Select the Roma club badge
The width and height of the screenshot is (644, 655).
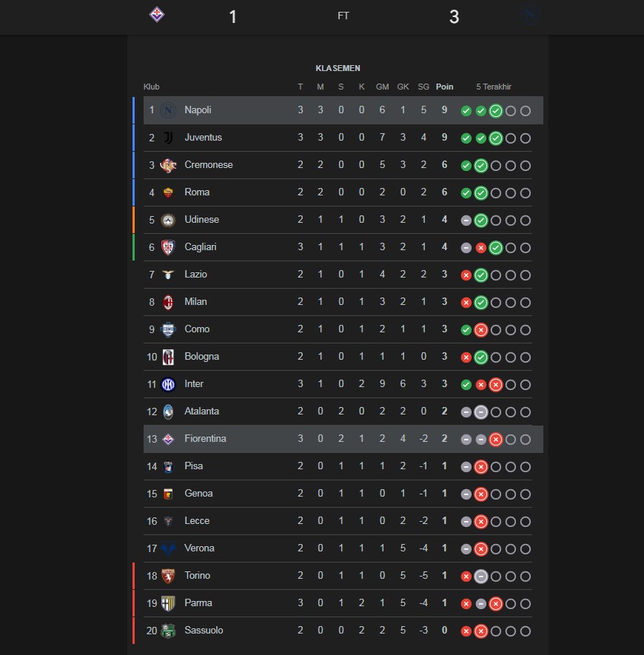(168, 192)
